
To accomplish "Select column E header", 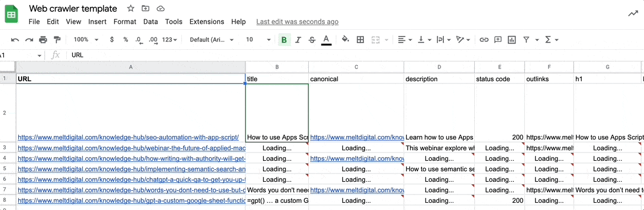I will click(x=500, y=67).
